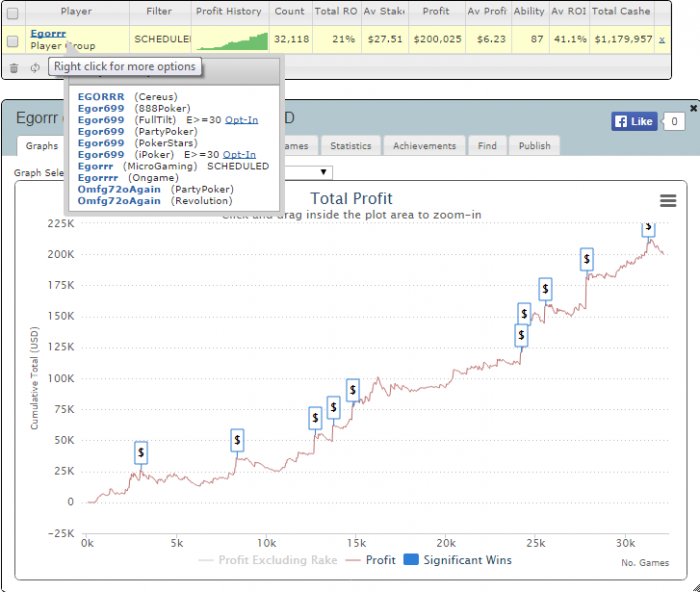Remove the Egorrr row with the x link

coord(662,40)
